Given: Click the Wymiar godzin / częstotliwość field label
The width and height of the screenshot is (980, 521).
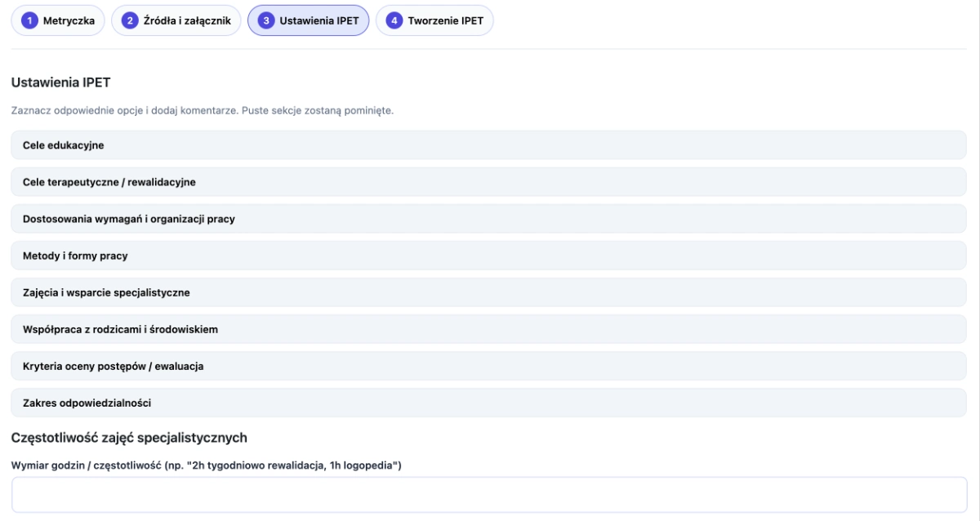Looking at the screenshot, I should [x=206, y=465].
